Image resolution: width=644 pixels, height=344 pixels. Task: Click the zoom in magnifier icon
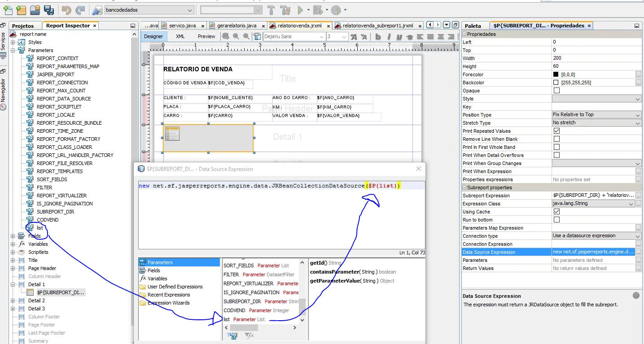(236, 36)
